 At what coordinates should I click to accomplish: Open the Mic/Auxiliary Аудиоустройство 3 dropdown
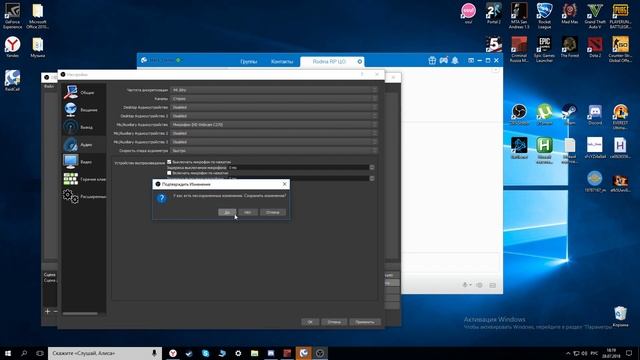(273, 142)
